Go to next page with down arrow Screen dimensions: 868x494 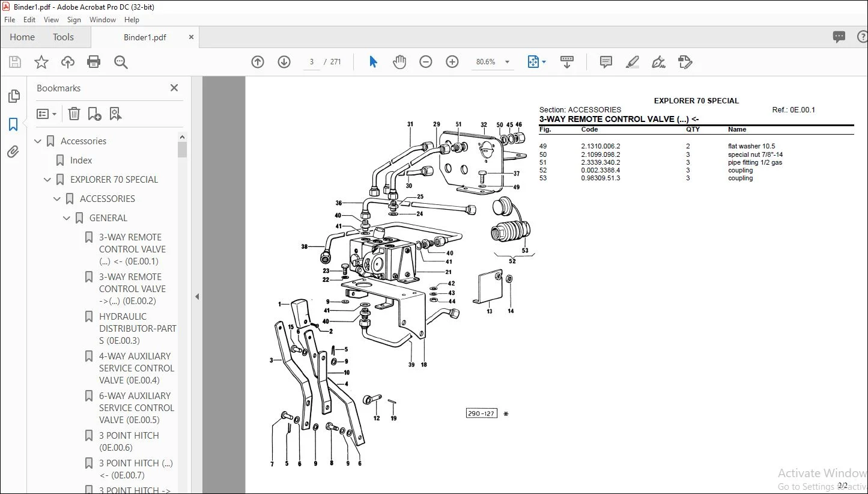pyautogui.click(x=284, y=62)
